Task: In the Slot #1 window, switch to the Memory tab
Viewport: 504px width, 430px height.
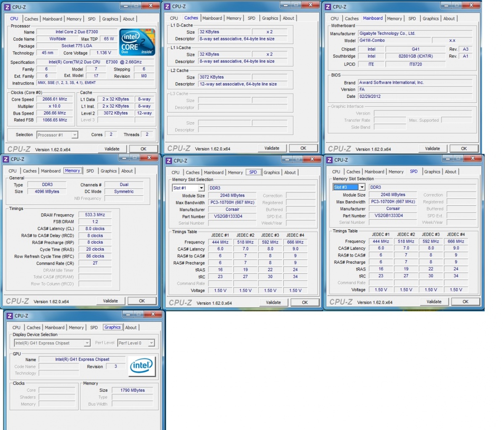Action: point(235,173)
